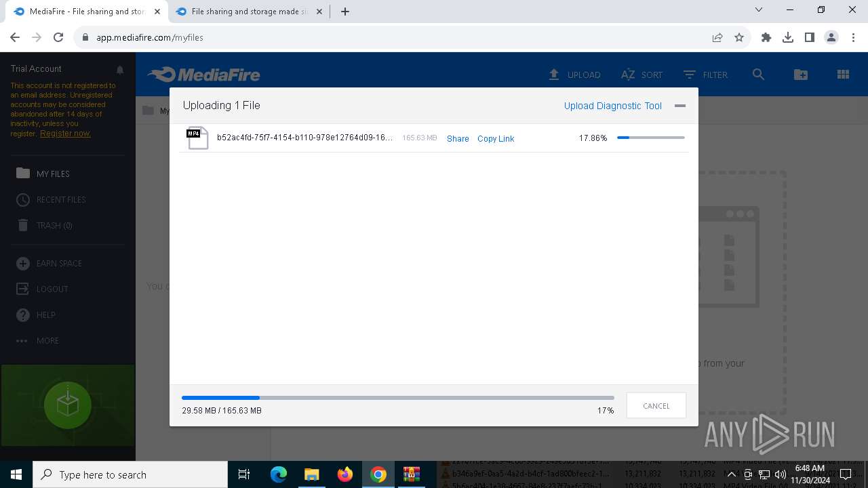Open the Sort options
Screen dimensions: 868x488
[642, 75]
